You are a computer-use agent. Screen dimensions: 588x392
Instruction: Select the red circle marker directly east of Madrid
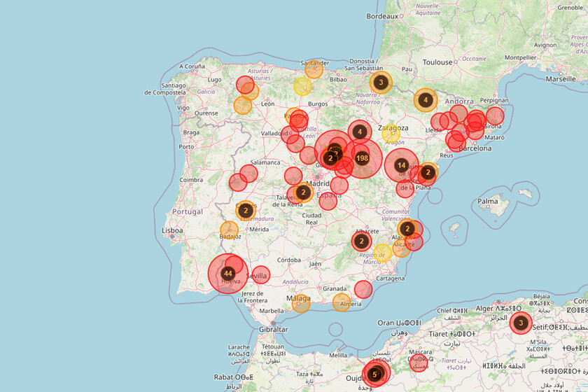(x=339, y=185)
